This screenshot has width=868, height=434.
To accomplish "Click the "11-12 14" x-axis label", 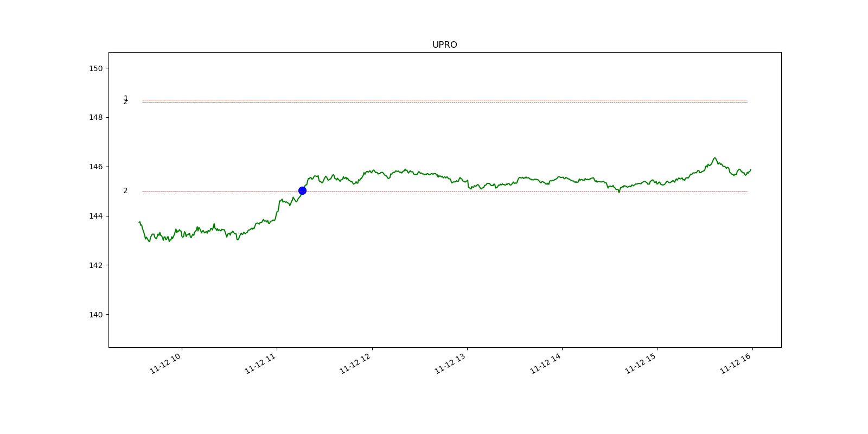I will click(x=546, y=363).
